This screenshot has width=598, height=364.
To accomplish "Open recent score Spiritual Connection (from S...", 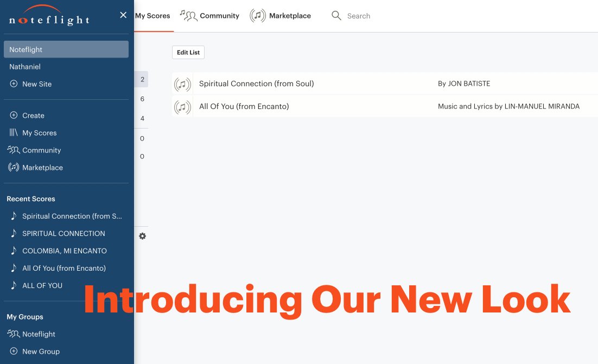I will click(72, 216).
